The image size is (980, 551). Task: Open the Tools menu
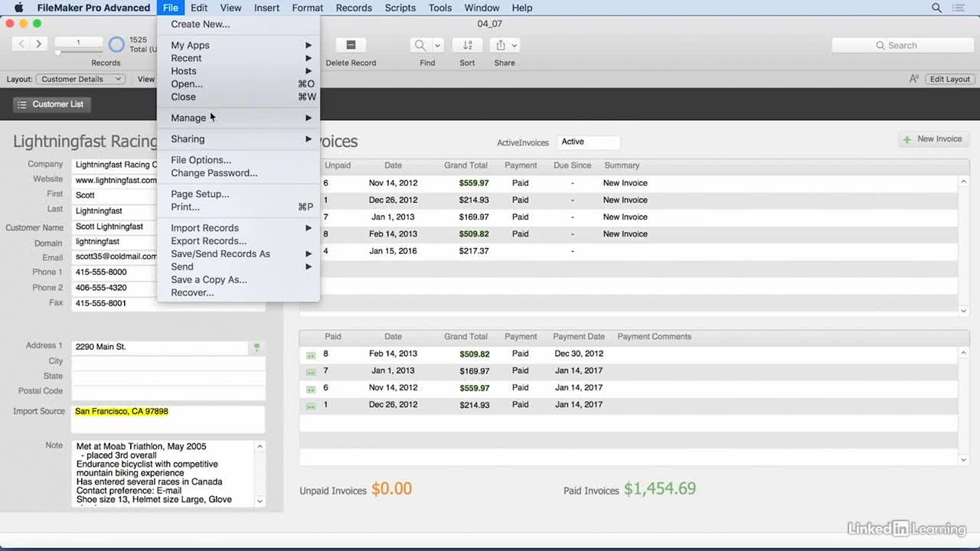[x=440, y=8]
